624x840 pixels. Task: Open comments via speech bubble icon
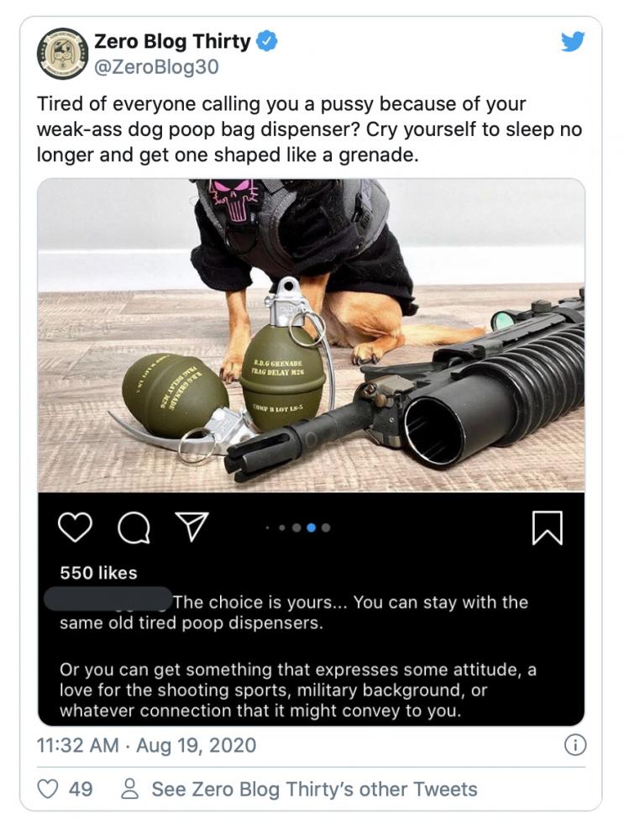click(134, 528)
